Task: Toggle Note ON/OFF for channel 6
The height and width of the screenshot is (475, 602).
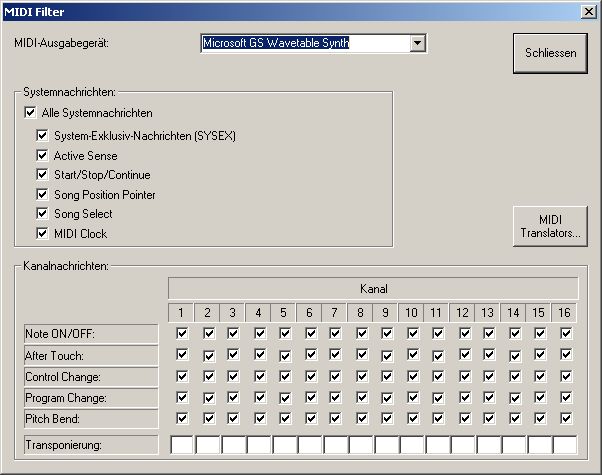Action: point(311,333)
